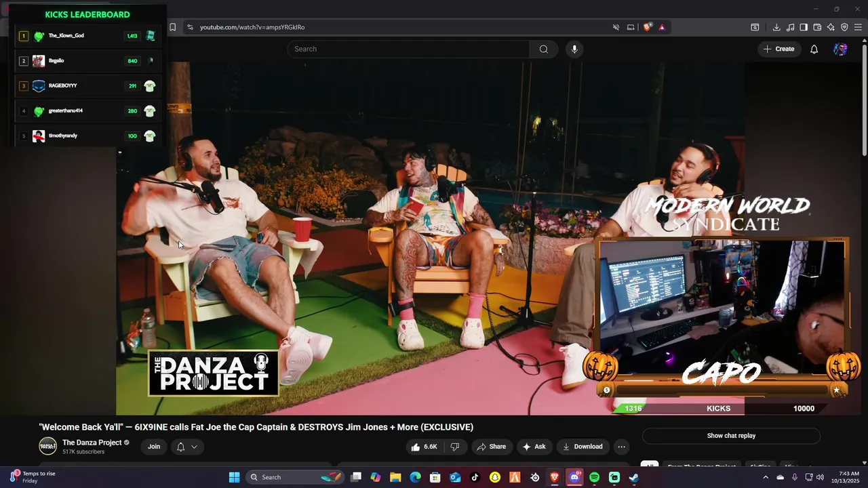The height and width of the screenshot is (488, 868).
Task: Like the video with the 6.6K thumbs-up
Action: [424, 447]
